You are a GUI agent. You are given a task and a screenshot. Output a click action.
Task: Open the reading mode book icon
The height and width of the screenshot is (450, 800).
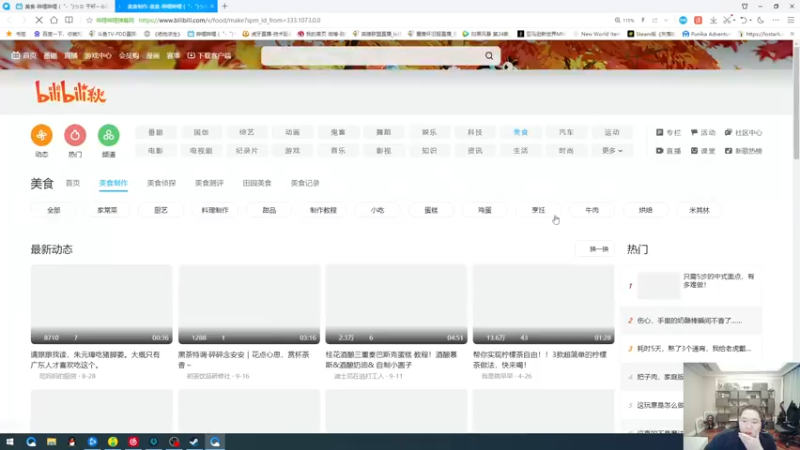pyautogui.click(x=69, y=20)
